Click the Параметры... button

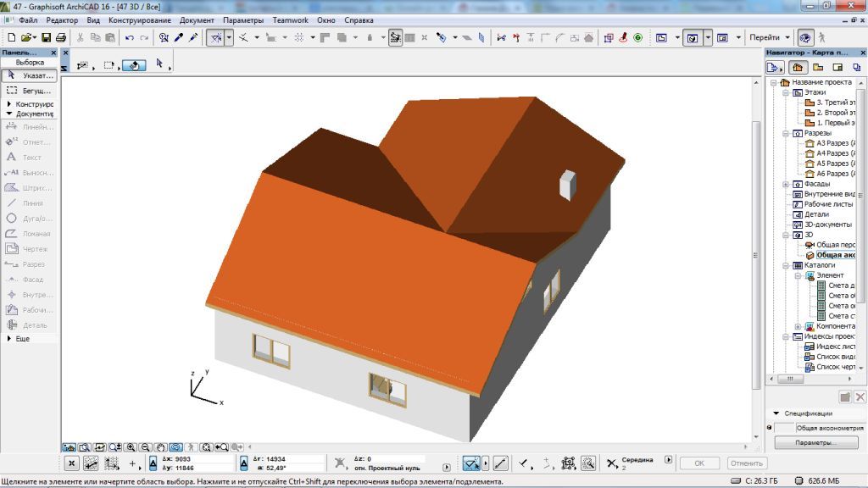[x=815, y=442]
